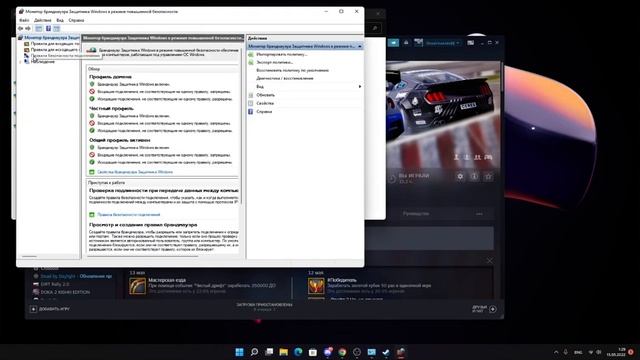Open Steam from the taskbar
The height and width of the screenshot is (360, 640).
pyautogui.click(x=387, y=352)
